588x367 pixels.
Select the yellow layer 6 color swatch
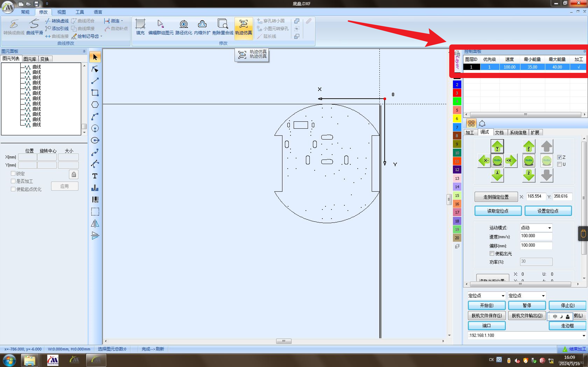coord(457,118)
